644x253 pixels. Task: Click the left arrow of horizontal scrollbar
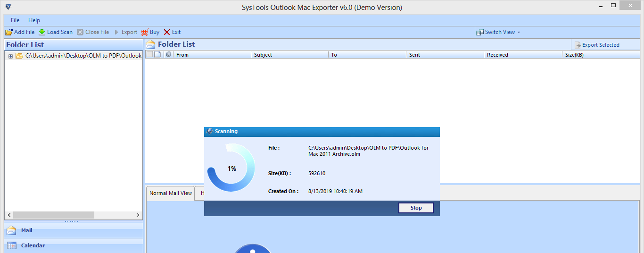[x=8, y=215]
